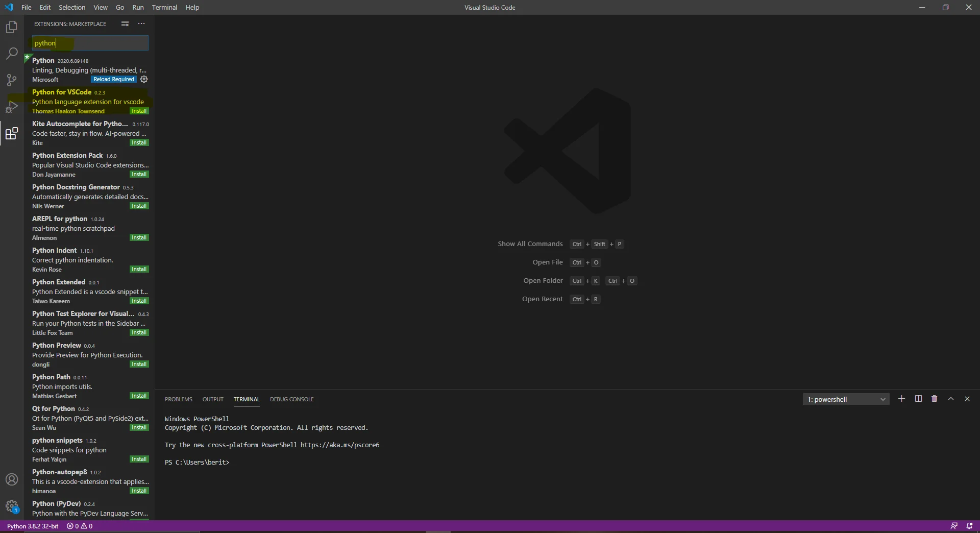Open the File menu
Viewport: 980px width, 533px height.
click(x=27, y=8)
